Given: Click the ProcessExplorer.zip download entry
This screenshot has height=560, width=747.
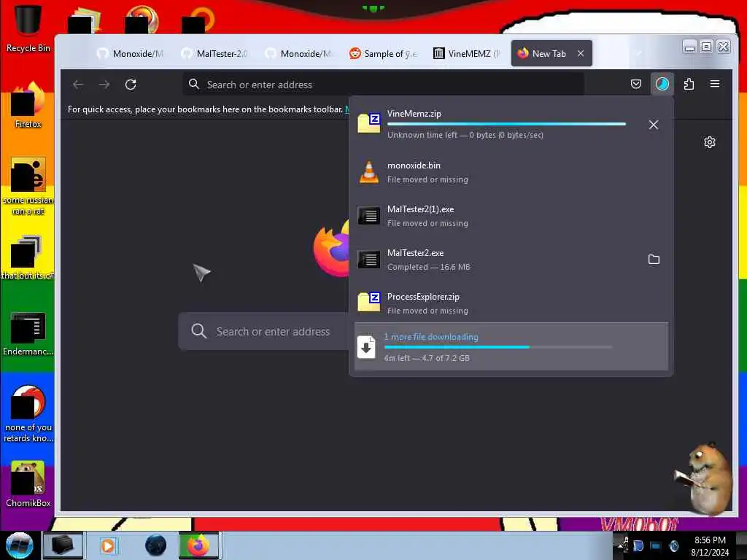Looking at the screenshot, I should [511, 303].
